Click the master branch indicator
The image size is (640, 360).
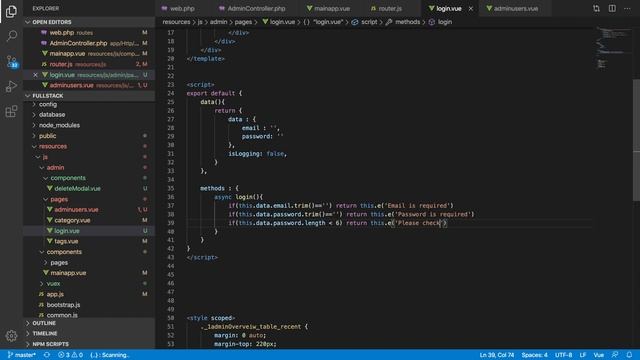pyautogui.click(x=21, y=355)
